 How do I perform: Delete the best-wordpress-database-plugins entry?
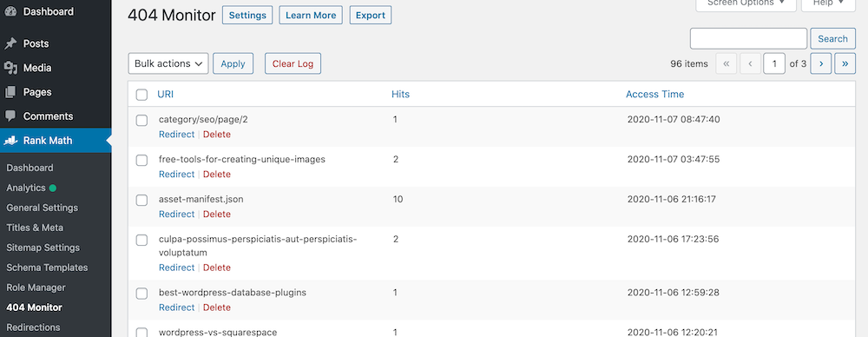point(216,307)
